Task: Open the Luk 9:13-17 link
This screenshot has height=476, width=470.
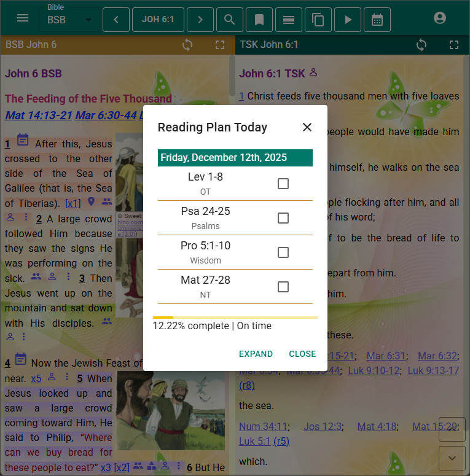Action: (x=433, y=370)
